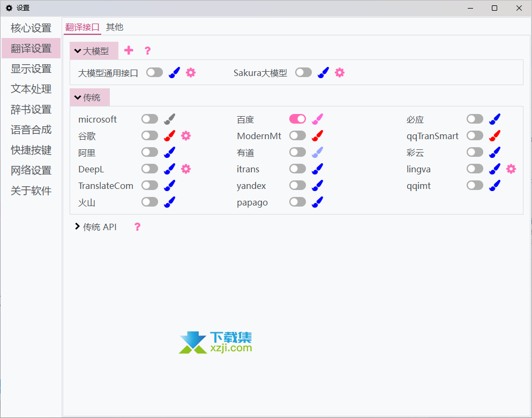Turn on the microsoft translator switch
Viewport: 532px width, 418px height.
150,119
